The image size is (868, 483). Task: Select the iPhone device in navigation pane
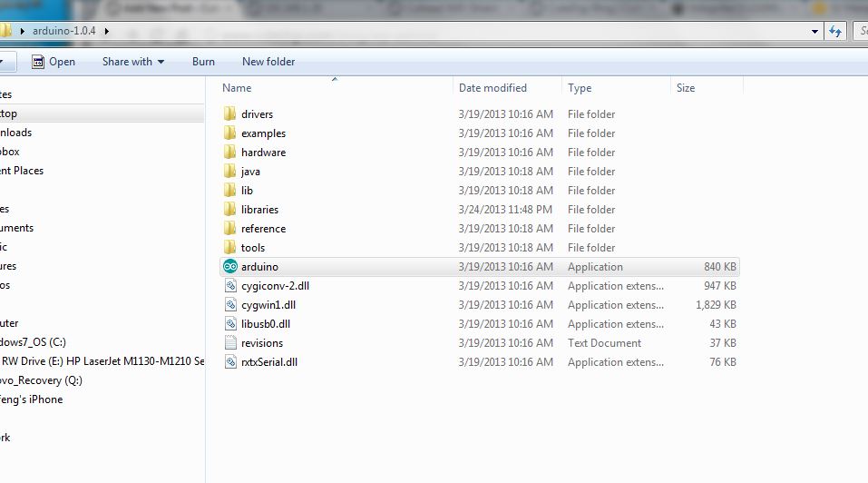32,399
